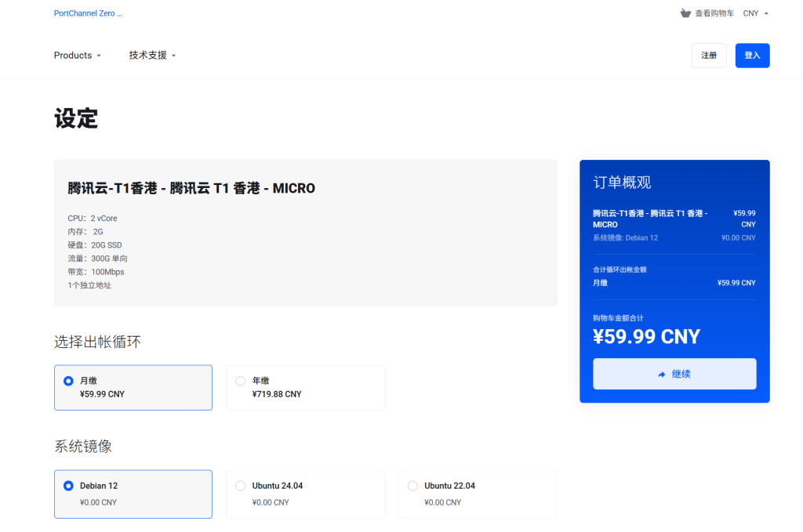Click the ¥59.99 CNY cart total amount

click(646, 337)
